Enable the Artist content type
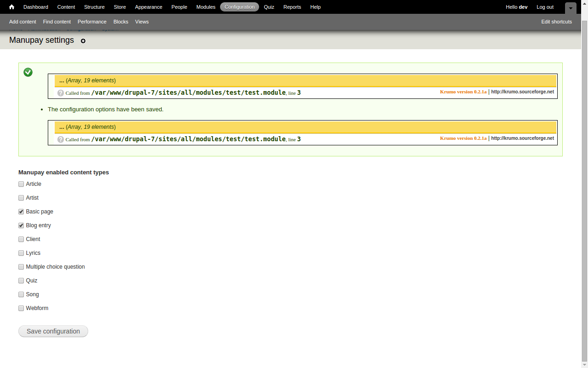This screenshot has width=588, height=368. pyautogui.click(x=21, y=198)
